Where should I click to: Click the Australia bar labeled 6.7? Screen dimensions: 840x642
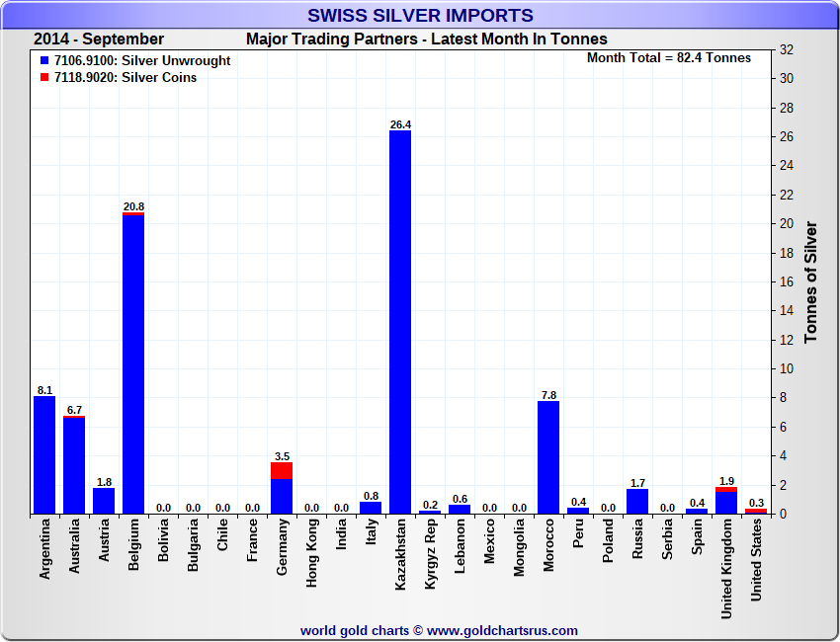point(74,465)
